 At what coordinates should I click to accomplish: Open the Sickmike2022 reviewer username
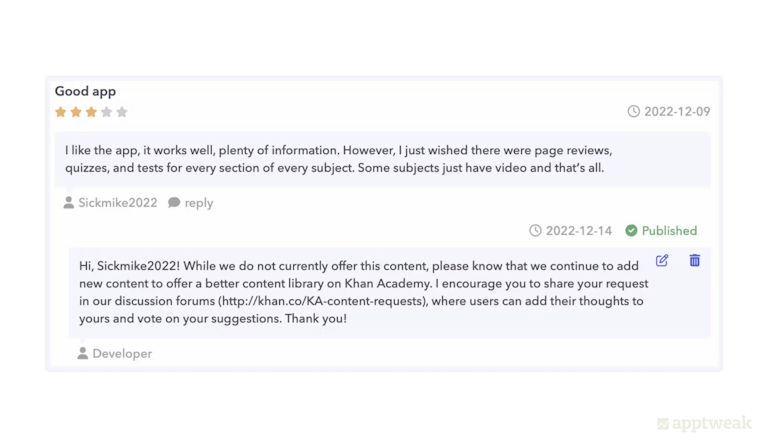tap(118, 202)
